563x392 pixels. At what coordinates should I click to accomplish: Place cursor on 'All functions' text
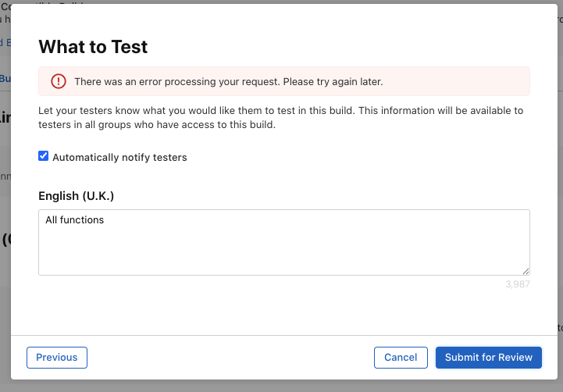tap(75, 220)
